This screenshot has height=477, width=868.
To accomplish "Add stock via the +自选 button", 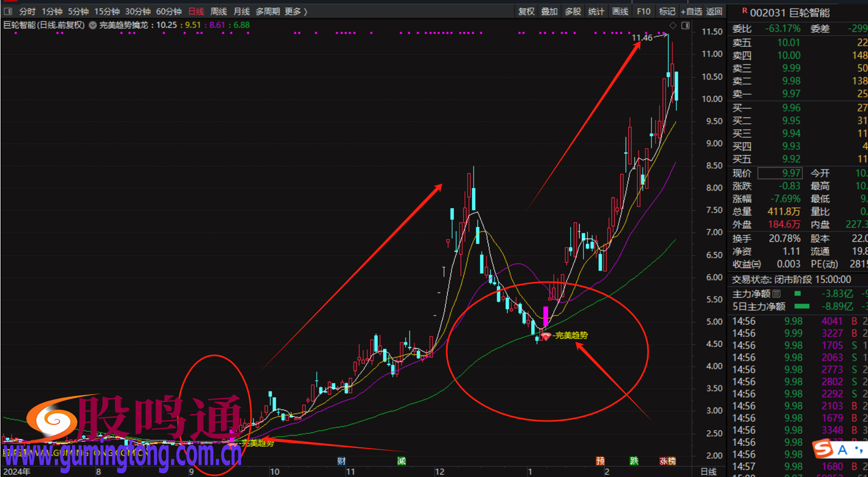I will [691, 11].
